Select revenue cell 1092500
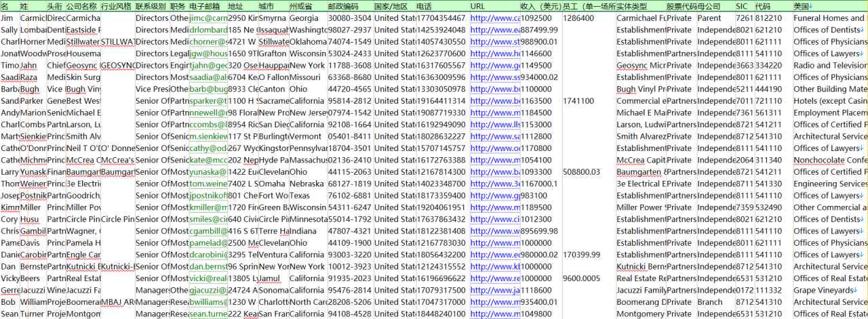 pos(540,18)
